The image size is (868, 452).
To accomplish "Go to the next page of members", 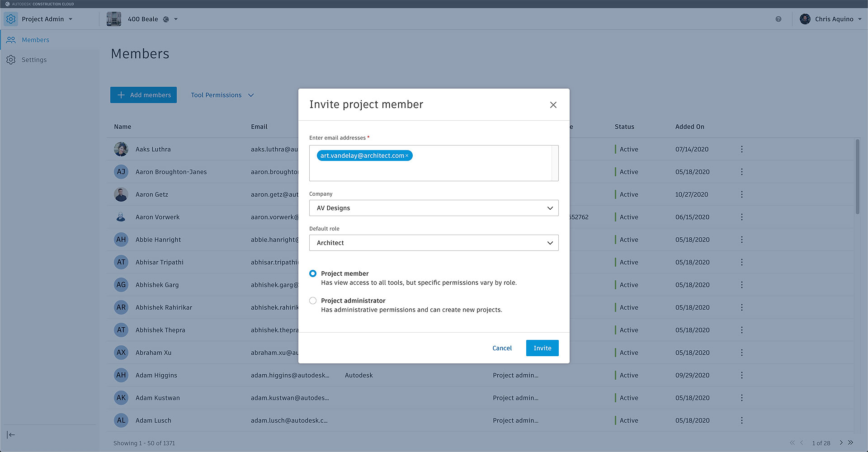I will [841, 443].
